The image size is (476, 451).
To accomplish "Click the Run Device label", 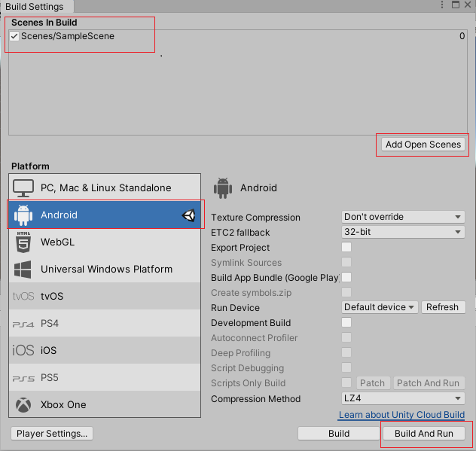I will (x=235, y=308).
